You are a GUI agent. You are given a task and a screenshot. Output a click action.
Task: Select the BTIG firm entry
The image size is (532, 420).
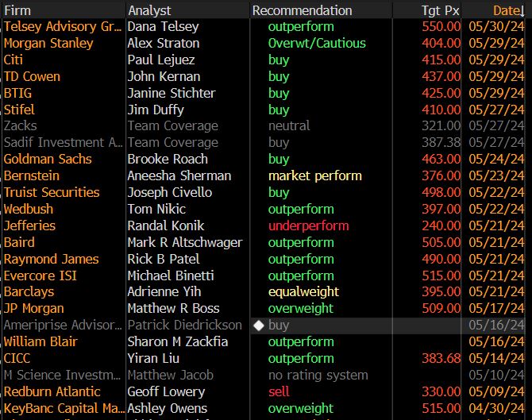(x=17, y=93)
